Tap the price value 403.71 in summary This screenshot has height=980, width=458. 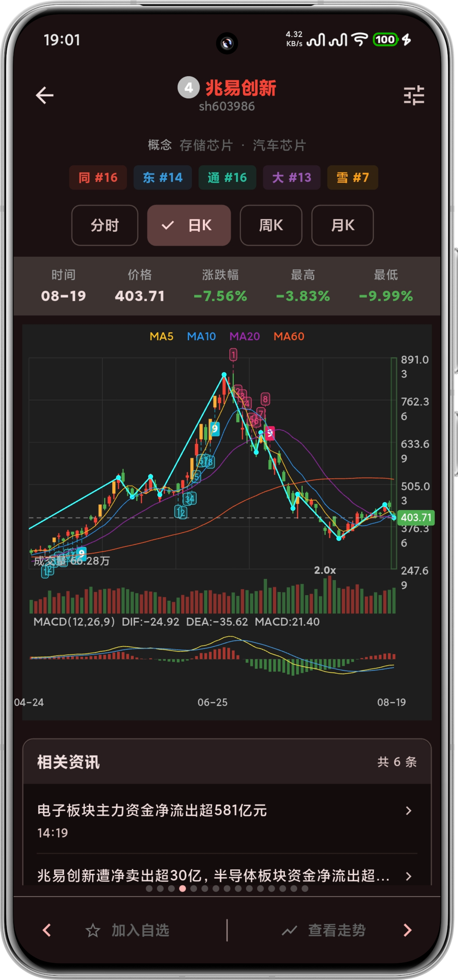pyautogui.click(x=140, y=296)
